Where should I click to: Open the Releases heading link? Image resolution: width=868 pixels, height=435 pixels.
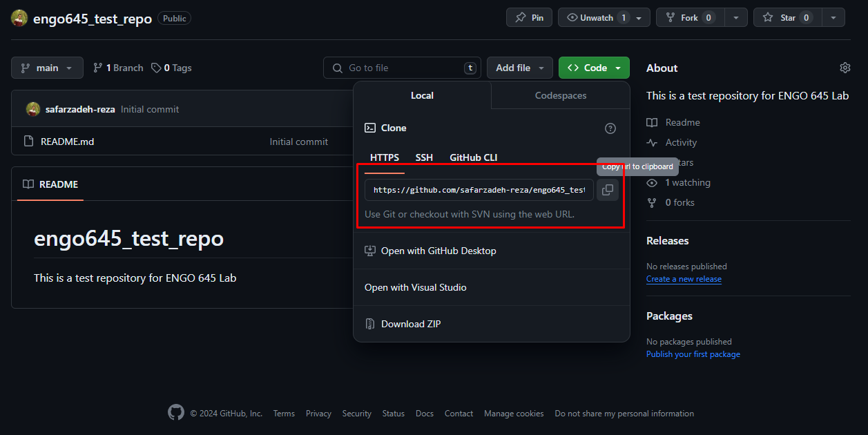tap(668, 241)
